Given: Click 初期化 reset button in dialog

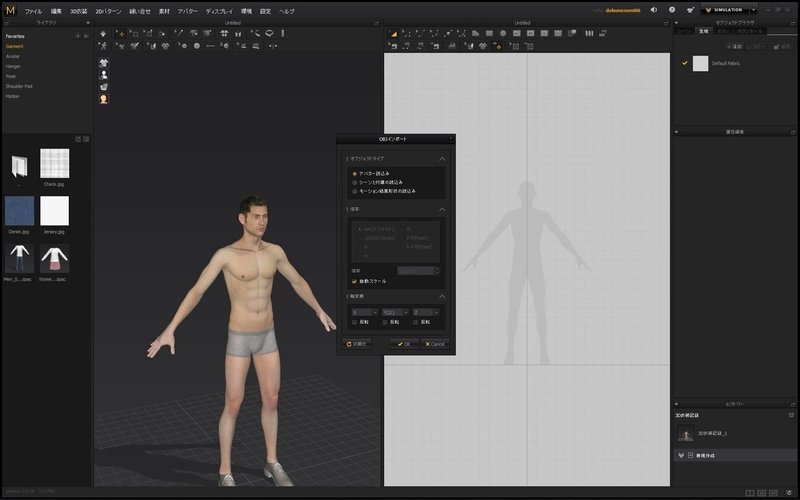Looking at the screenshot, I should coord(357,344).
